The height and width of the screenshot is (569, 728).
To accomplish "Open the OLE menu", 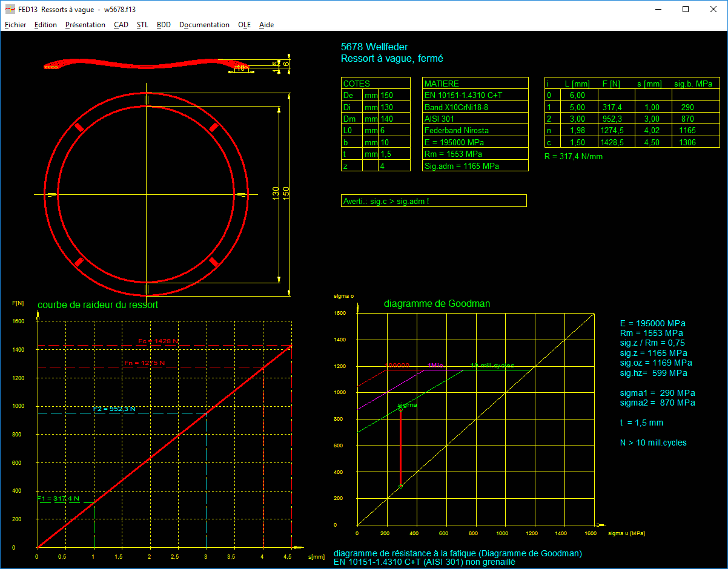I will point(244,25).
